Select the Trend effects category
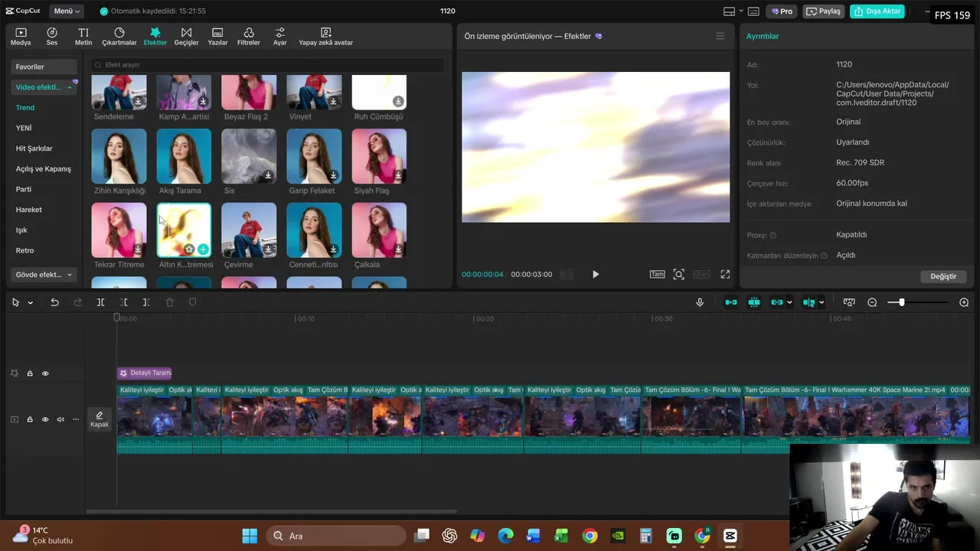This screenshot has width=980, height=551. [25, 108]
